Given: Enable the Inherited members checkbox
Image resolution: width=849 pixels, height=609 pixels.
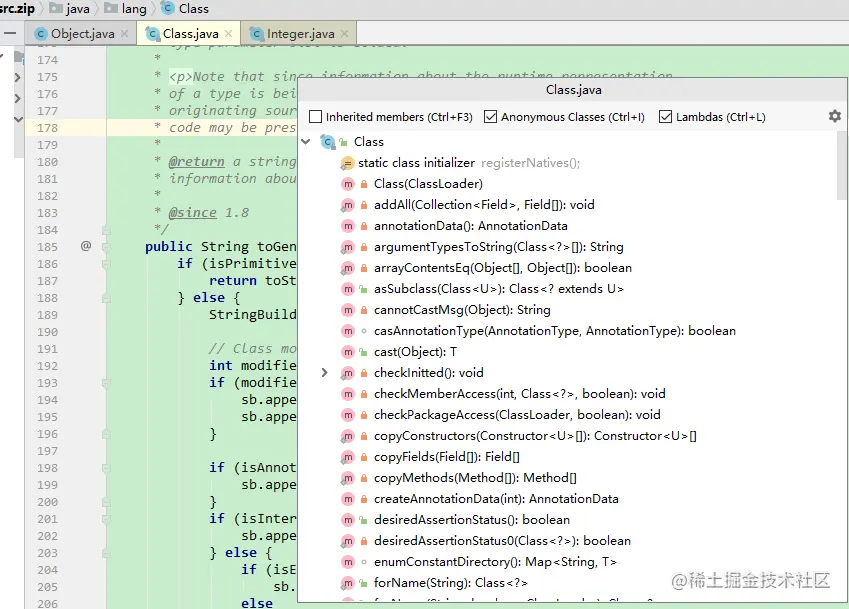Looking at the screenshot, I should pyautogui.click(x=315, y=117).
